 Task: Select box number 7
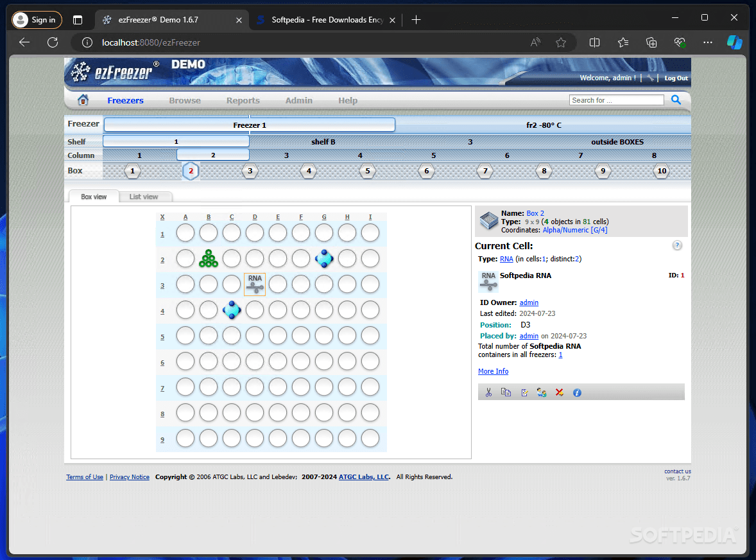point(485,171)
